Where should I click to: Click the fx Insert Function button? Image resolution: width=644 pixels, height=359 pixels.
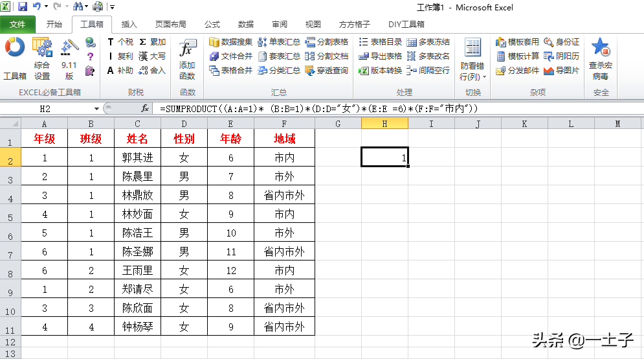tap(144, 109)
